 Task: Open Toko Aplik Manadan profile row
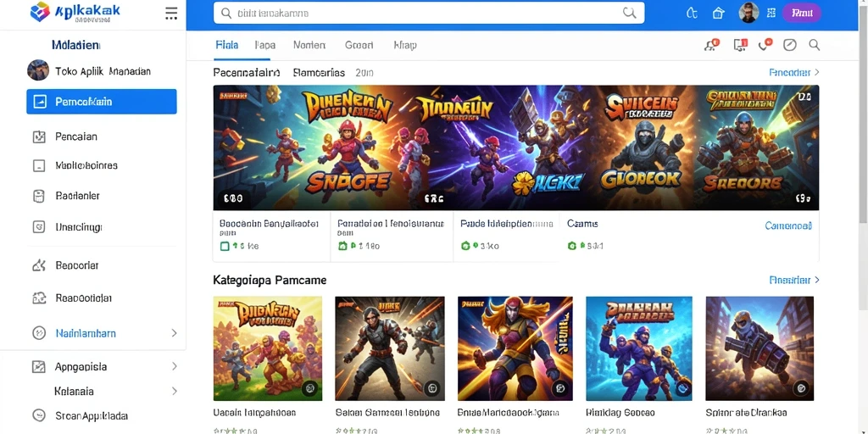click(x=89, y=71)
